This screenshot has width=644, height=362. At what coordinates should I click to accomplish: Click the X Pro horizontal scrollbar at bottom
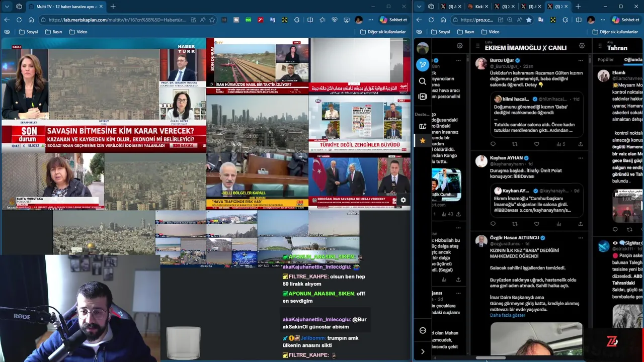pos(490,358)
